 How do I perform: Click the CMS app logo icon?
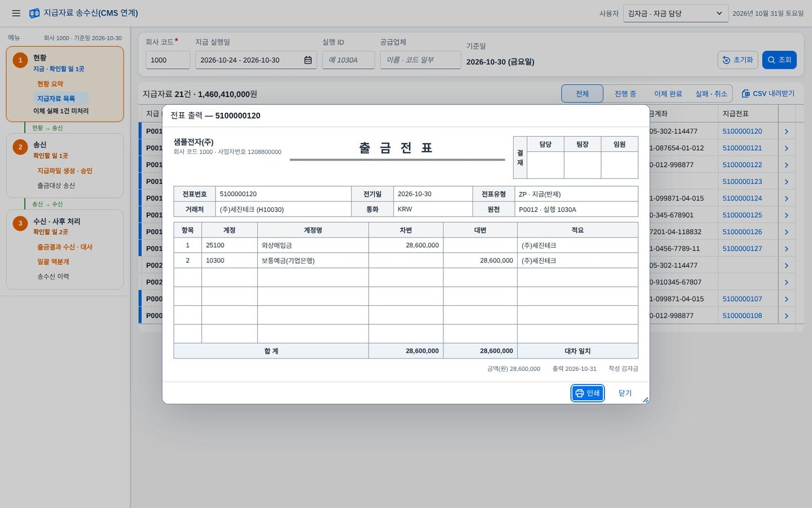tap(34, 13)
